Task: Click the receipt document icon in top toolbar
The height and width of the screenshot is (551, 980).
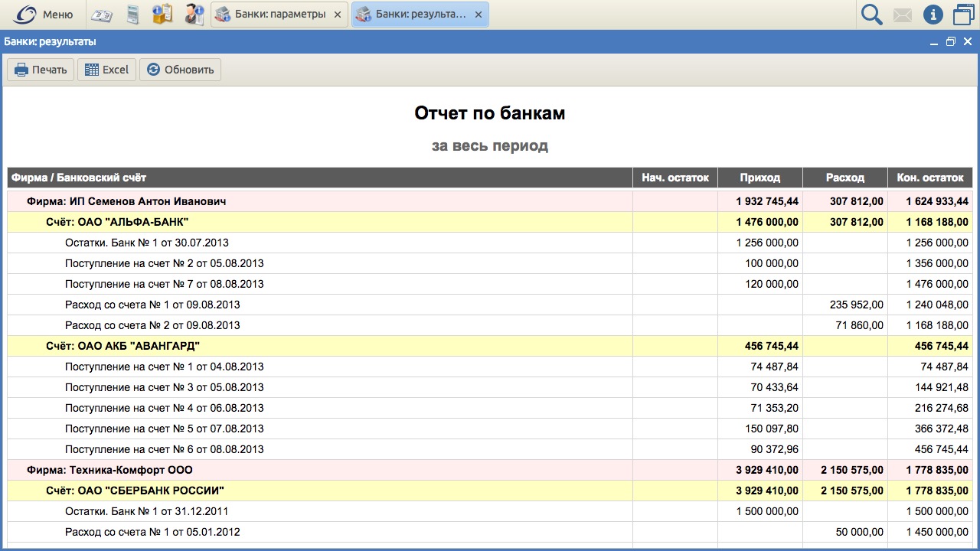Action: [133, 15]
